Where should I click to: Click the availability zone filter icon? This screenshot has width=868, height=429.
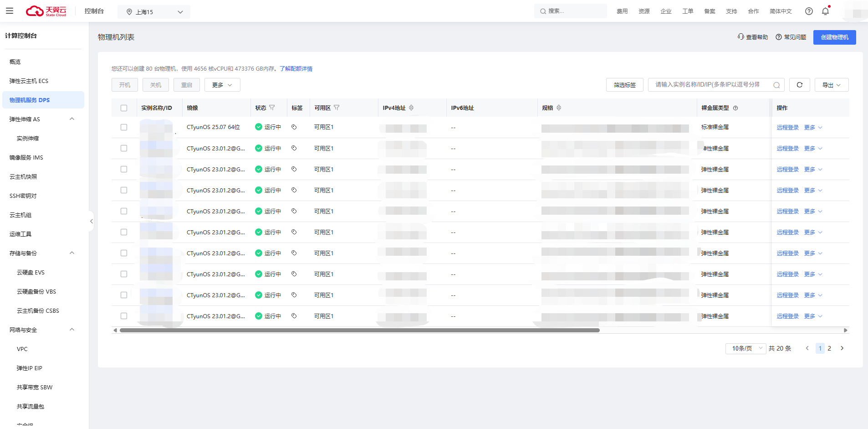(x=337, y=108)
